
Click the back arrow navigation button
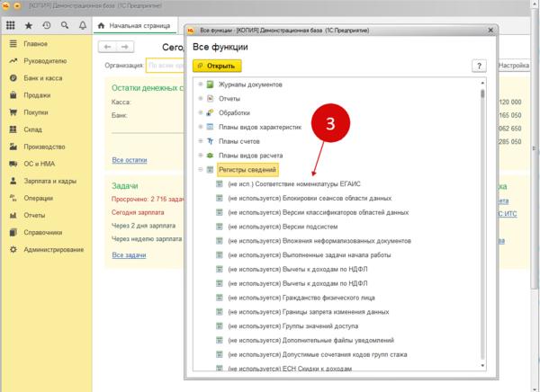pos(108,46)
